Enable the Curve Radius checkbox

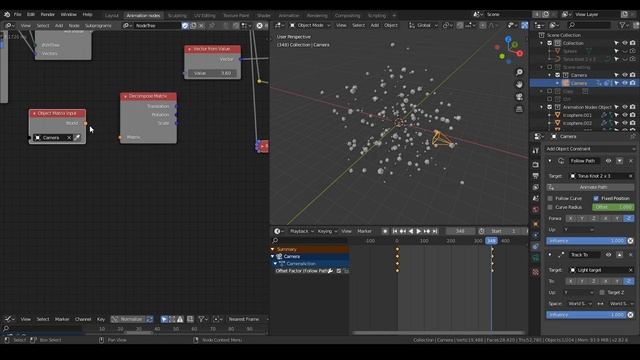pyautogui.click(x=550, y=207)
